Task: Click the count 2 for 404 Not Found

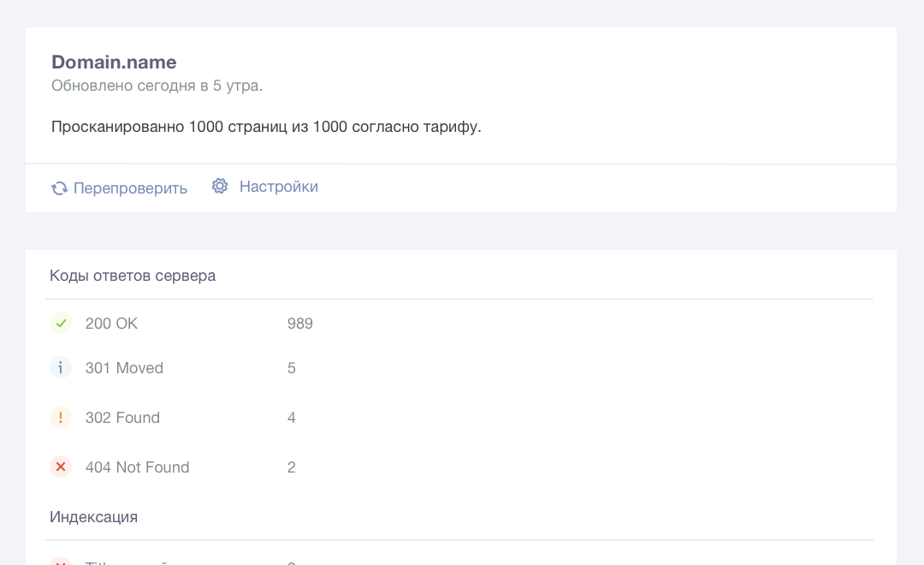Action: tap(292, 467)
